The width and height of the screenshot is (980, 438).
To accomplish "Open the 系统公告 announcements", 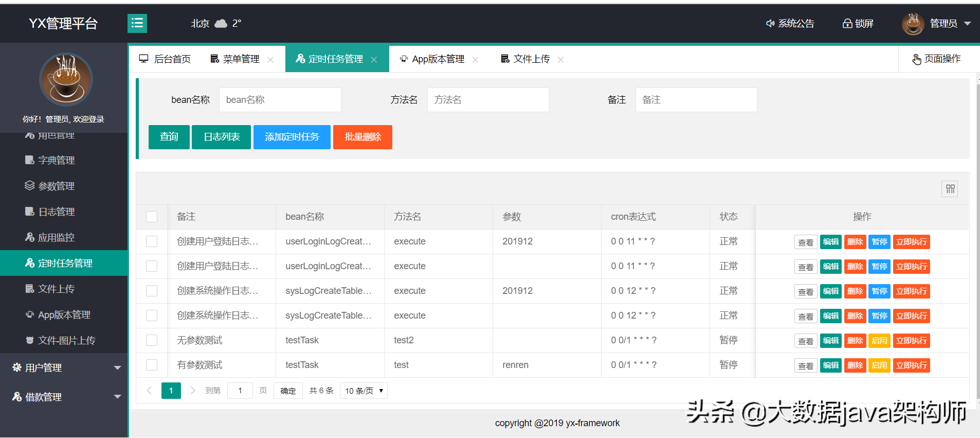I will click(x=790, y=24).
